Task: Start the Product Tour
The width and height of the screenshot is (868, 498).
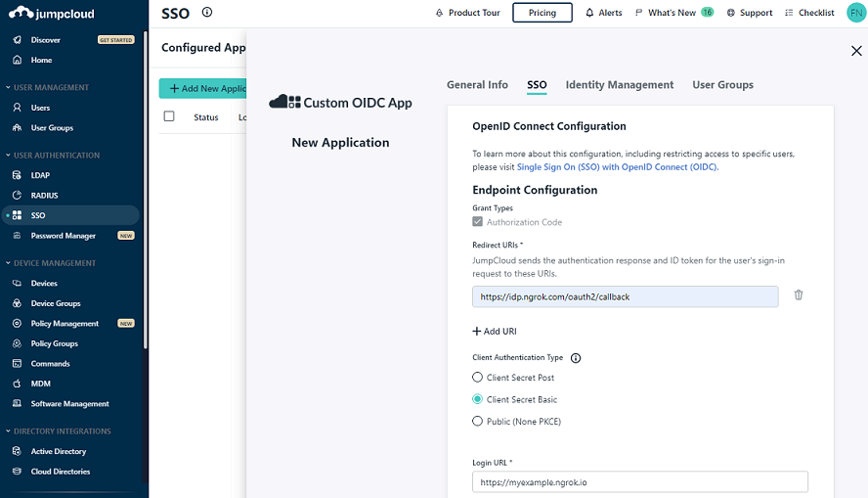Action: coord(468,13)
